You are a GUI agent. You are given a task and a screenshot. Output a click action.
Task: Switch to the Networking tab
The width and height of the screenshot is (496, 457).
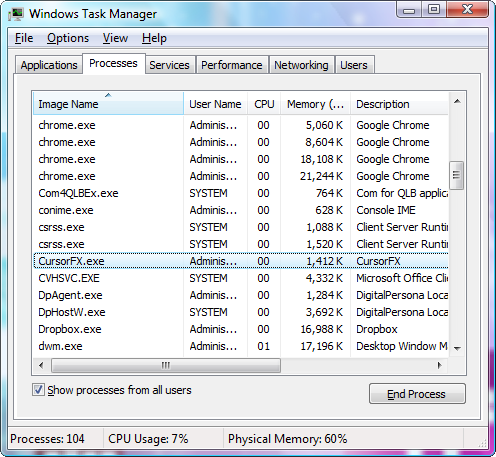click(301, 65)
